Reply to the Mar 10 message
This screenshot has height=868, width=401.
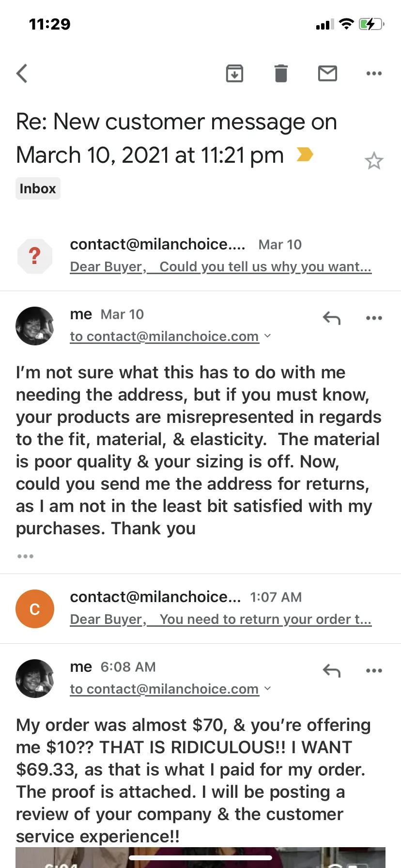coord(332,318)
